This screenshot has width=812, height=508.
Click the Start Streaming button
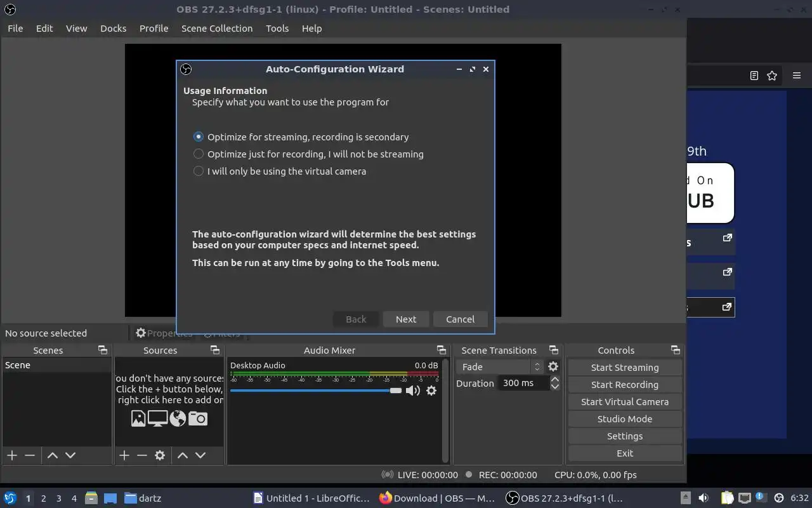[x=625, y=367]
